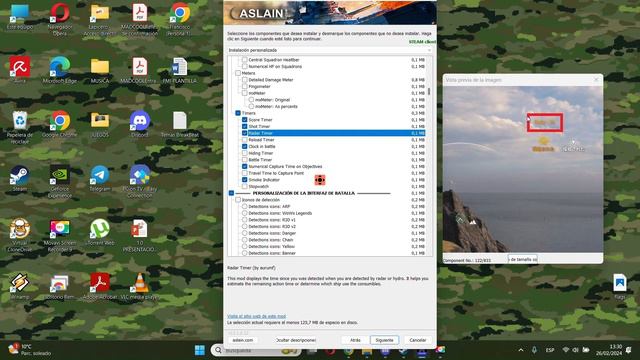Select the Detections icons: Danger radio option
Image resolution: width=640 pixels, height=360 pixels.
[244, 233]
